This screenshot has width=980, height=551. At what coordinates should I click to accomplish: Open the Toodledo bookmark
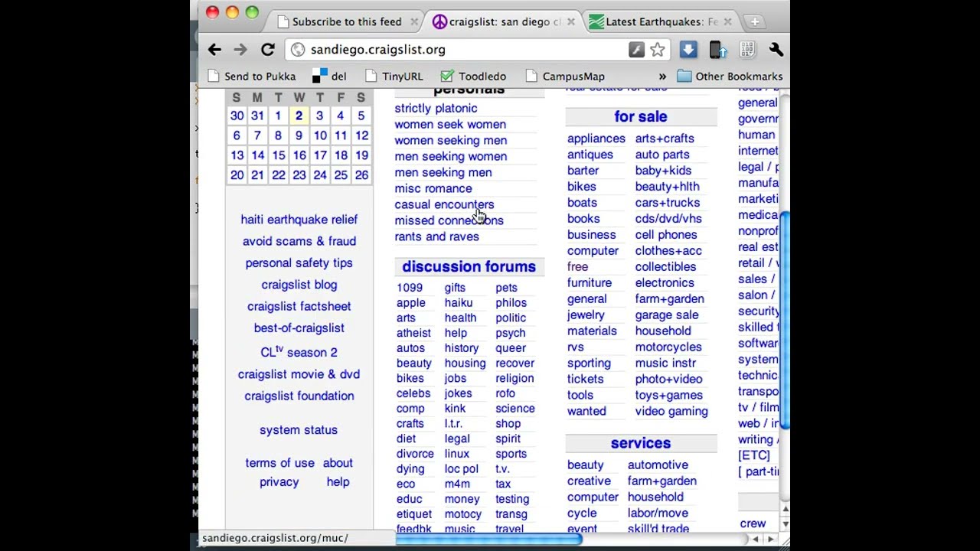(473, 77)
